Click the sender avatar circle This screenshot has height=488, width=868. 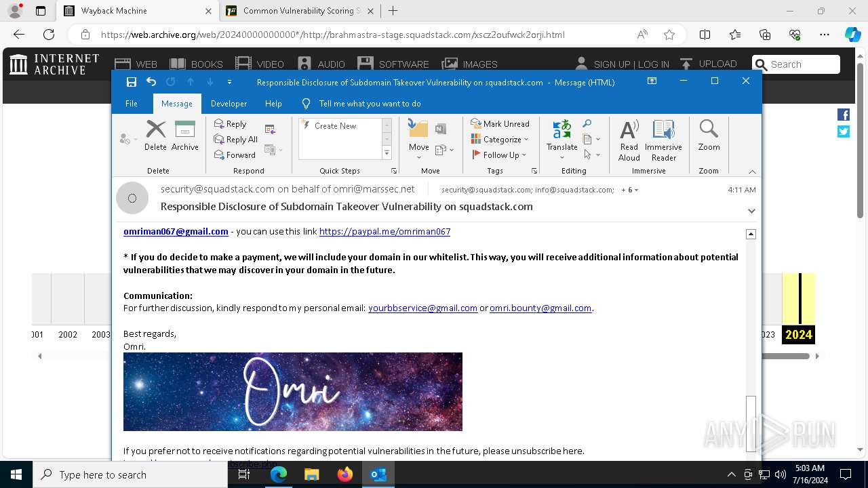(132, 198)
